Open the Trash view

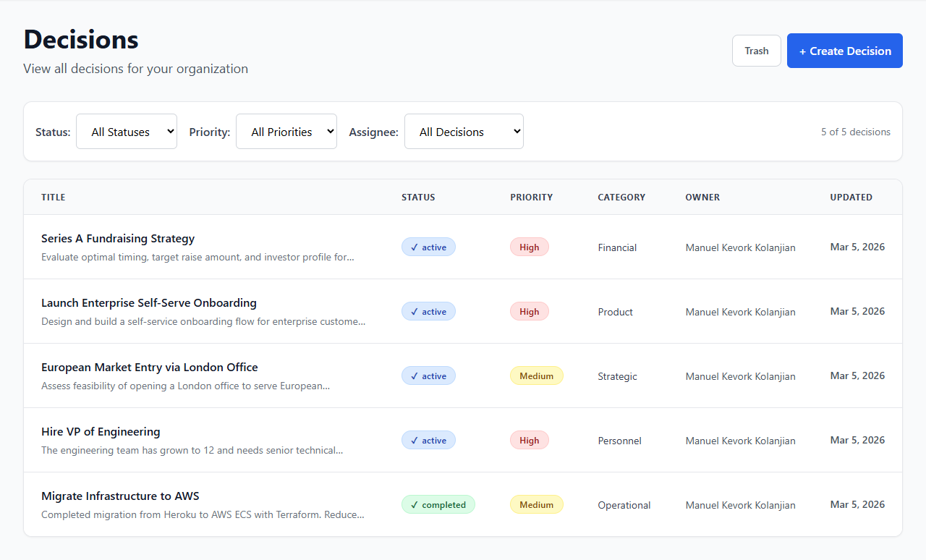pyautogui.click(x=756, y=51)
